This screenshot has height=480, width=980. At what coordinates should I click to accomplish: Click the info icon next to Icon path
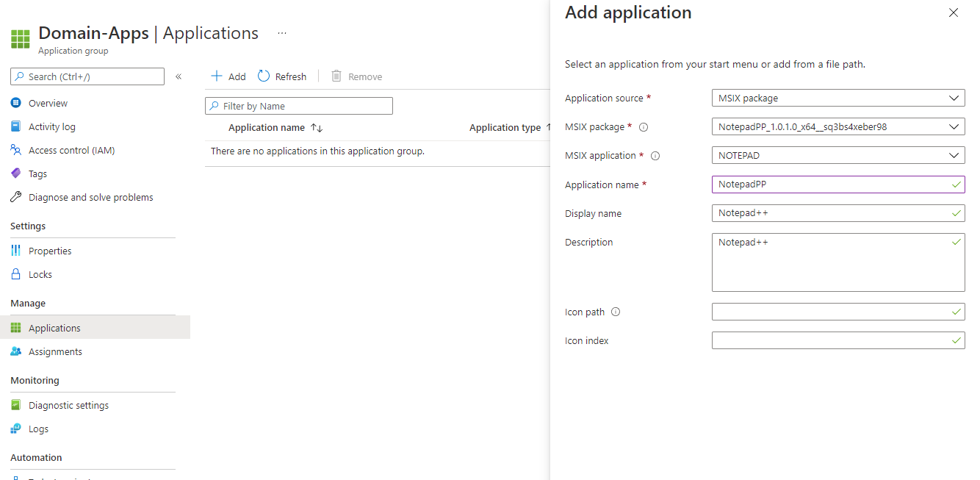click(615, 312)
